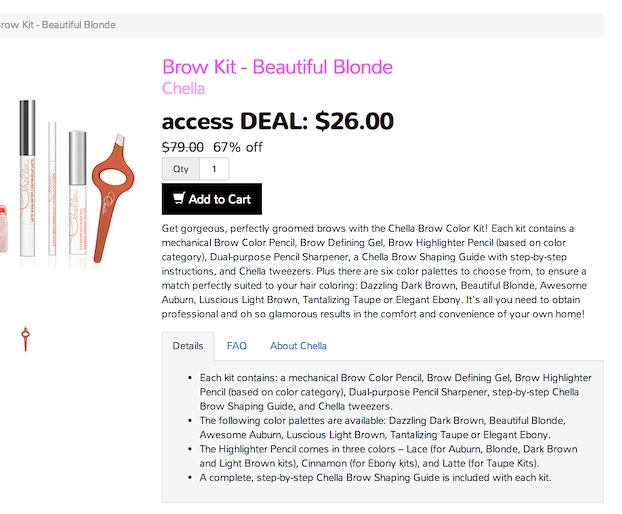622x514 pixels.
Task: Open the FAQ tab
Action: (237, 346)
